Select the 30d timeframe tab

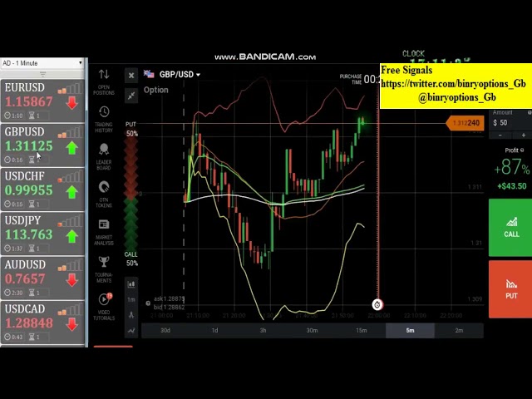(165, 331)
